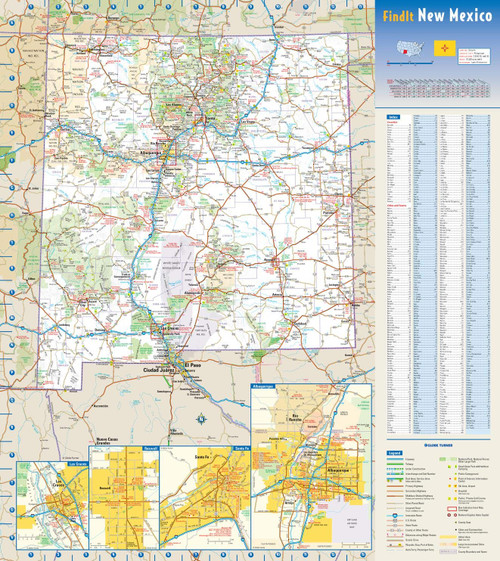The width and height of the screenshot is (500, 561).
Task: Click the compass rose north arrow
Action: tap(201, 418)
